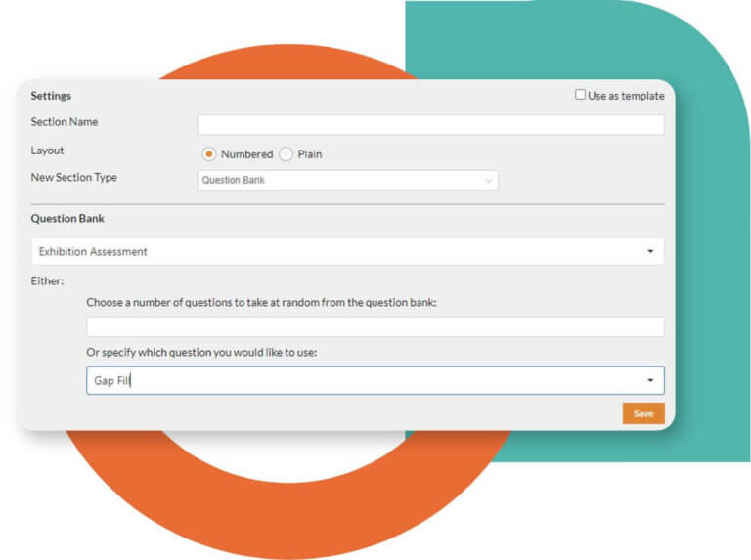Click the 'Plain' label text

310,154
